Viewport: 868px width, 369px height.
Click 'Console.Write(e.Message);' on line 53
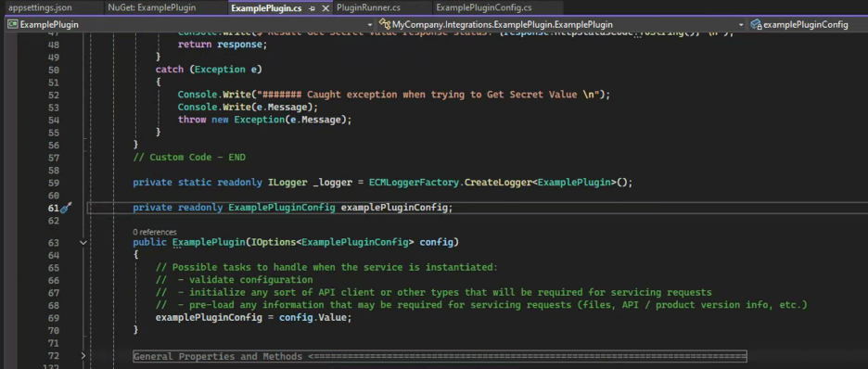click(x=248, y=107)
